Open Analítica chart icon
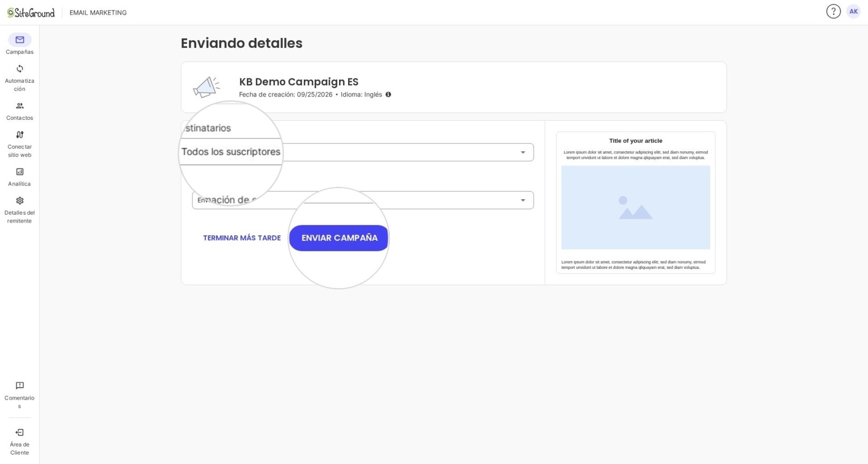868x464 pixels. click(x=20, y=171)
